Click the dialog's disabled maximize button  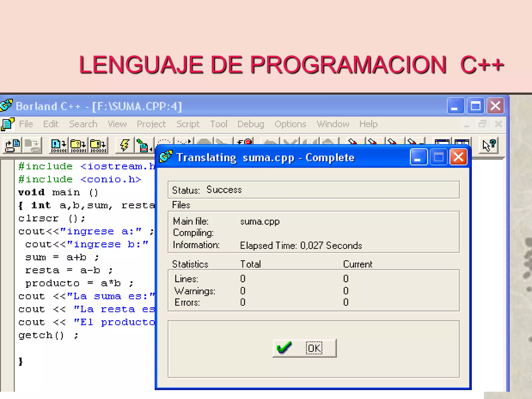[x=438, y=157]
